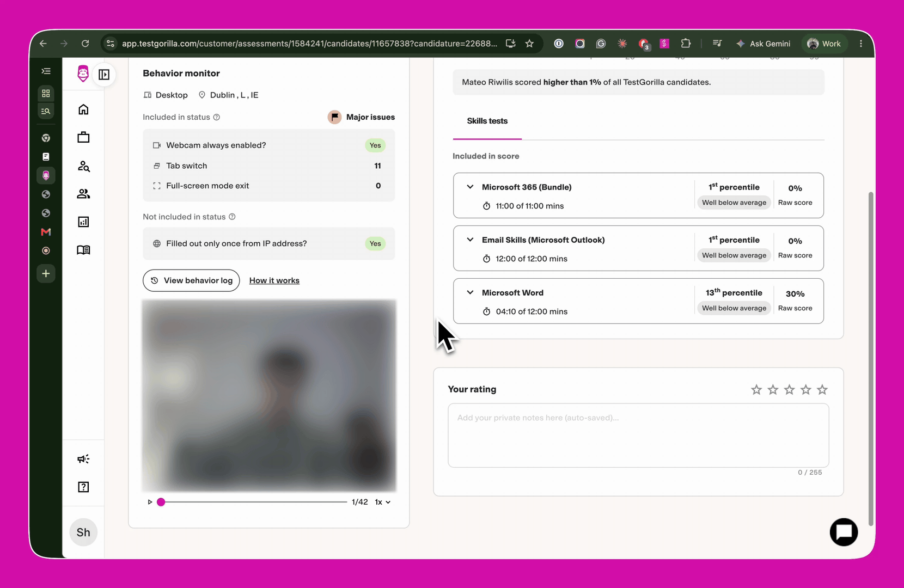Click the Gmail M icon in dark sidebar
This screenshot has width=904, height=588.
point(46,232)
